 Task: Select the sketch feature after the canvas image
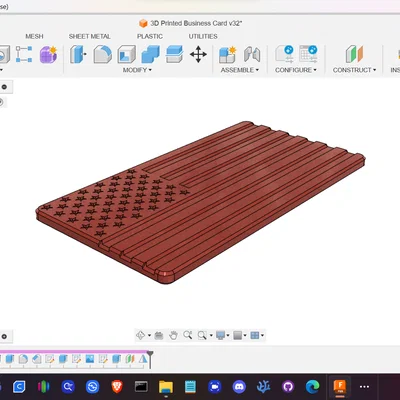[x=103, y=359]
